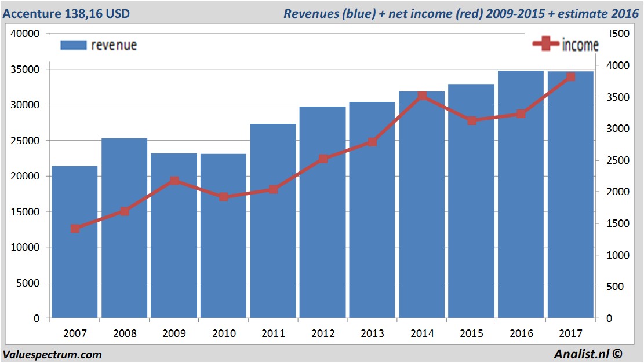Click the red income legend marker
This screenshot has height=363, width=644.
point(546,43)
